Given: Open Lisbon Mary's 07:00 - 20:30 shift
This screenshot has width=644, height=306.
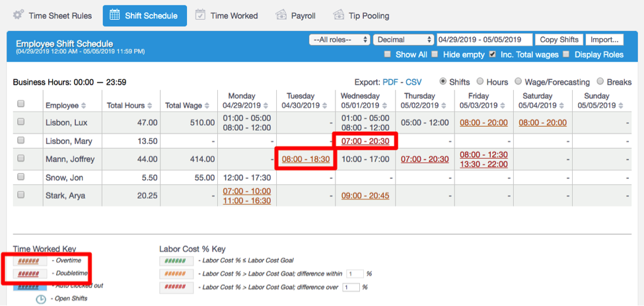Looking at the screenshot, I should click(x=365, y=141).
